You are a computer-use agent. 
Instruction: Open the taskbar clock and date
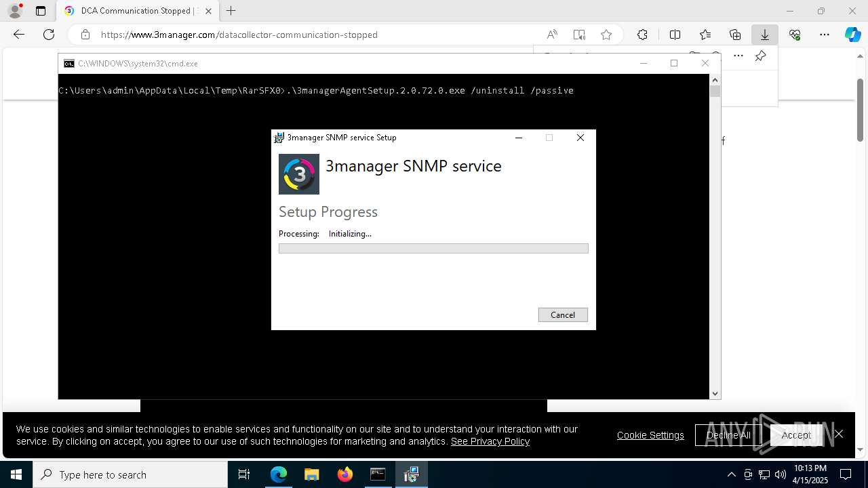point(810,474)
